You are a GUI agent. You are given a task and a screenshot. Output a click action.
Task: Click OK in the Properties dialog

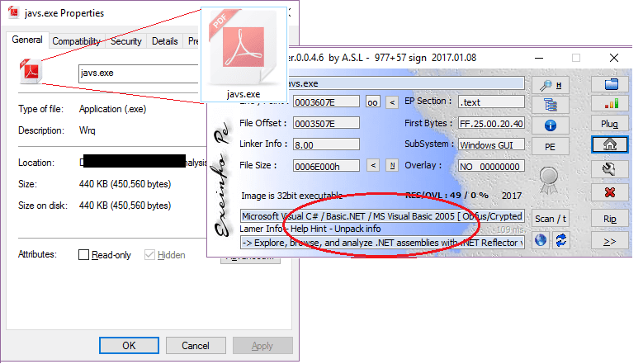coord(129,346)
